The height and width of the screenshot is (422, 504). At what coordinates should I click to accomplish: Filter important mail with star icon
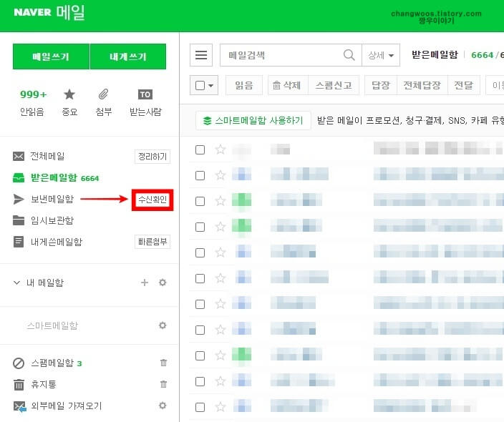click(x=69, y=94)
